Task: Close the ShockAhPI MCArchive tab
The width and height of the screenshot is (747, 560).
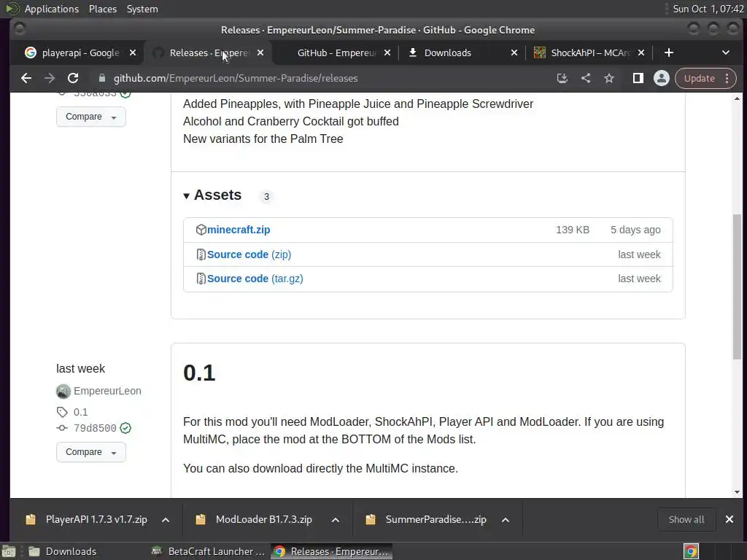Action: 641,52
